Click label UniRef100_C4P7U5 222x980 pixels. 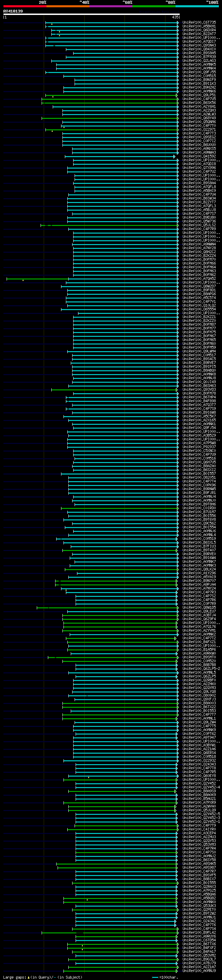(x=199, y=99)
